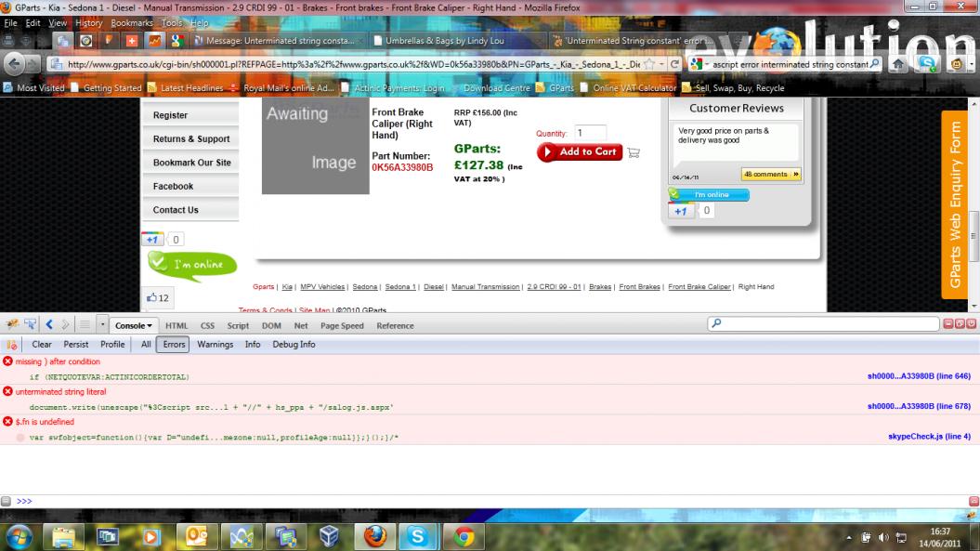980x551 pixels.
Task: Toggle the Errors console filter
Action: tap(174, 345)
